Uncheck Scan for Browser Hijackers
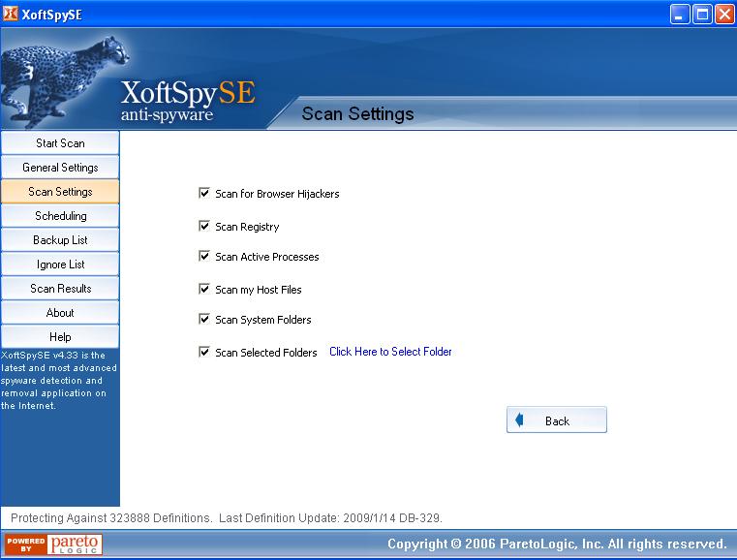737x560 pixels. (x=204, y=193)
